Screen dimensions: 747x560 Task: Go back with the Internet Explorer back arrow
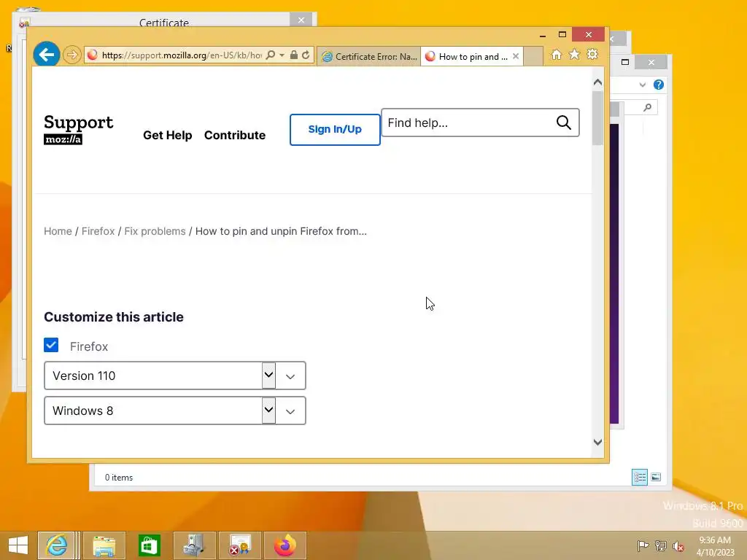pyautogui.click(x=46, y=55)
